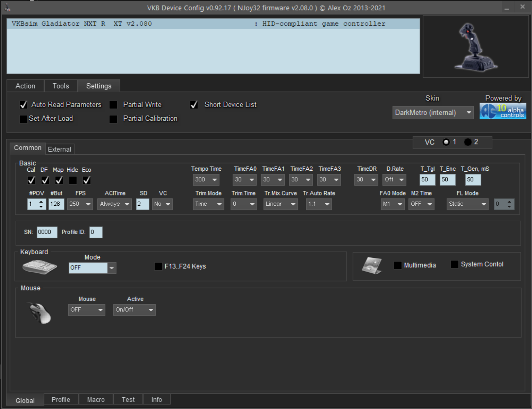Open the Keyboard Mode dropdown
532x409 pixels.
coord(111,268)
